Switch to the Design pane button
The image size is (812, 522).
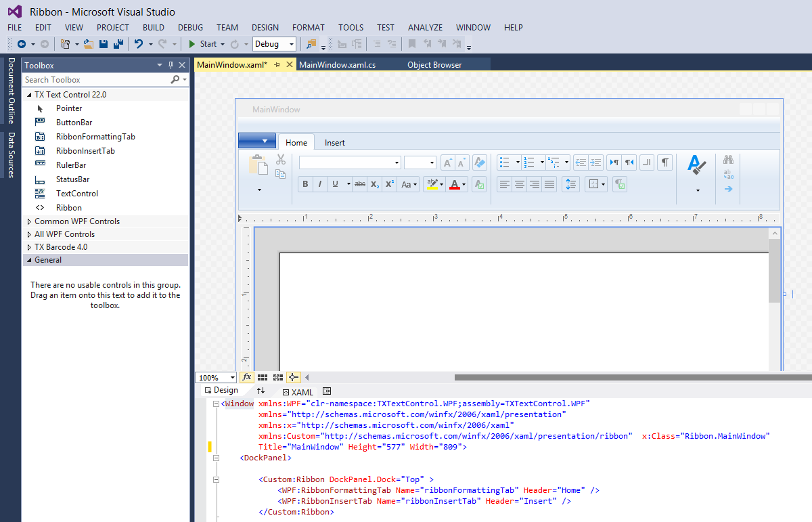click(x=221, y=391)
